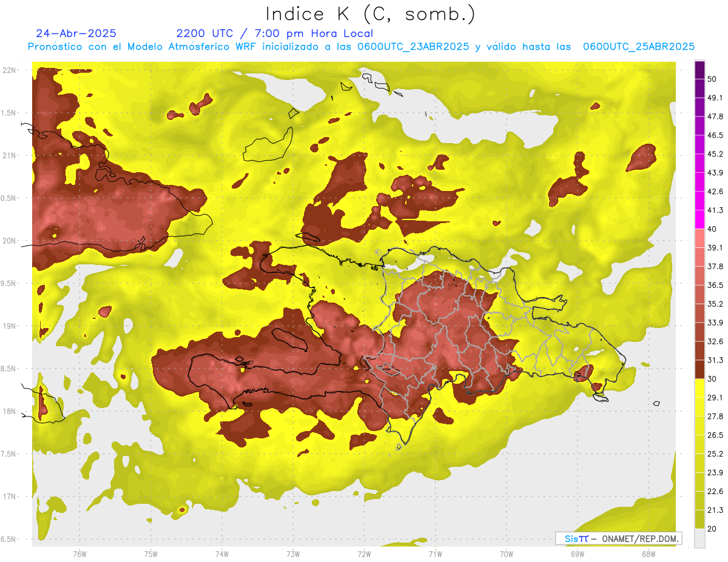This screenshot has width=728, height=562.
Task: Click the '31.3' color scale value
Action: pos(715,360)
